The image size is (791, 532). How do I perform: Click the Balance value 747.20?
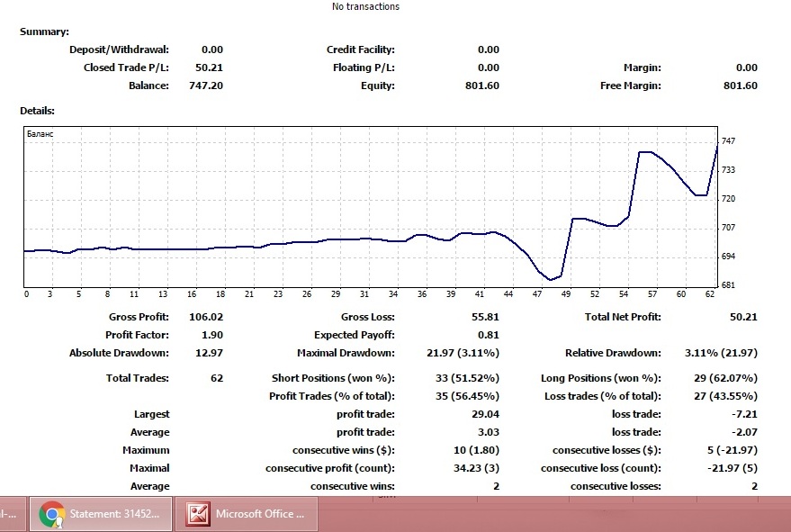206,86
